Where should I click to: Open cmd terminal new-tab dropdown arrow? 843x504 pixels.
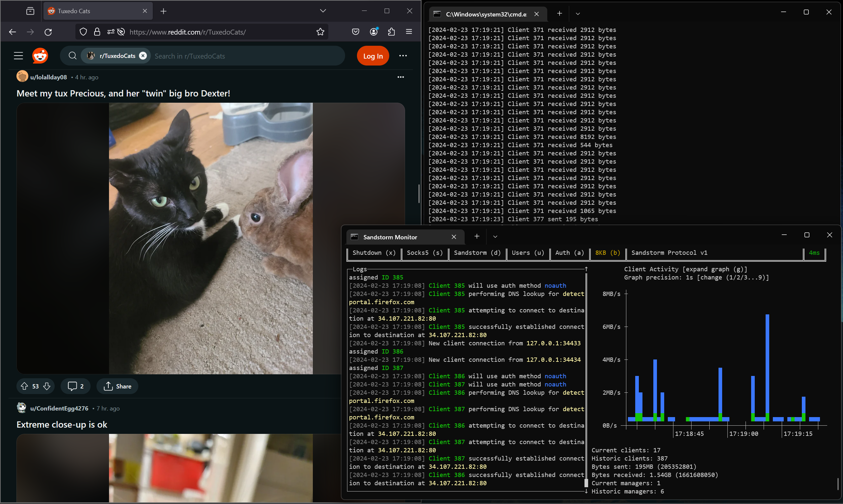click(578, 14)
